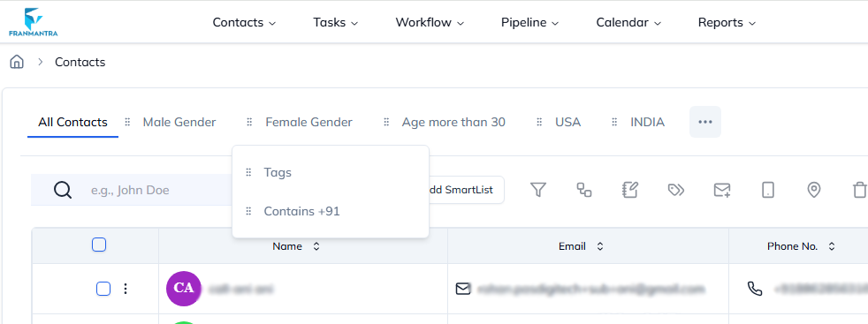The image size is (868, 324).
Task: Click Contacts in the breadcrumb
Action: [80, 62]
